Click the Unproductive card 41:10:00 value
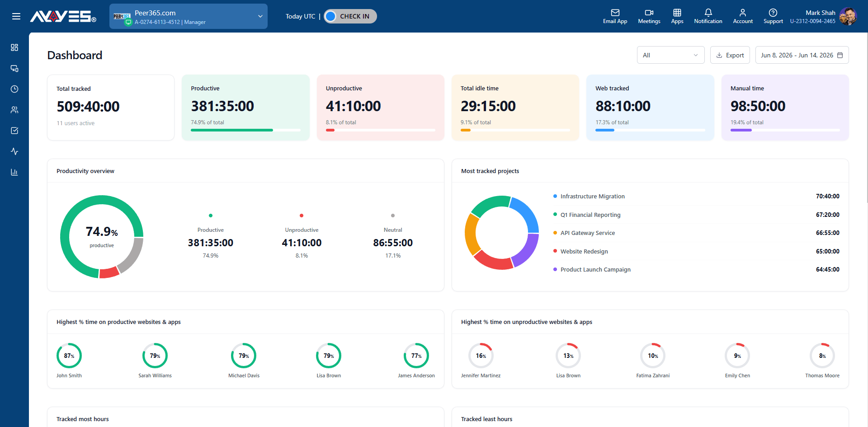 tap(354, 106)
